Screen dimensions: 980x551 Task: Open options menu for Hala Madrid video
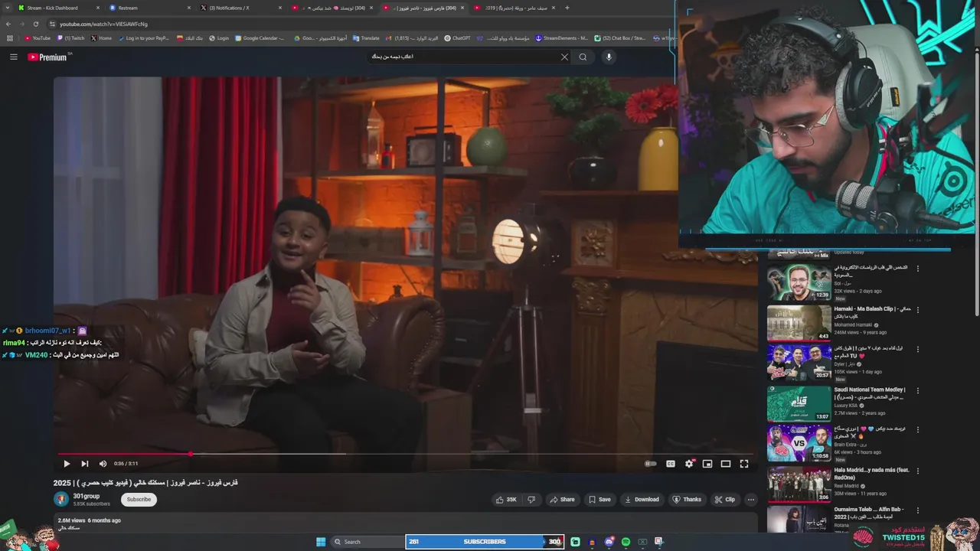click(x=917, y=471)
